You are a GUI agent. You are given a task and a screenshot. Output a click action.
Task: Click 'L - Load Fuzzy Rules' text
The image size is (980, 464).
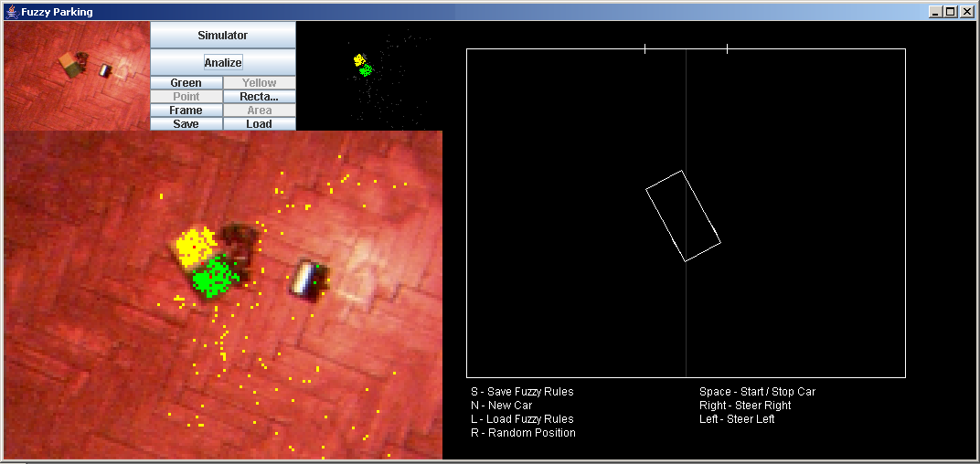(522, 419)
